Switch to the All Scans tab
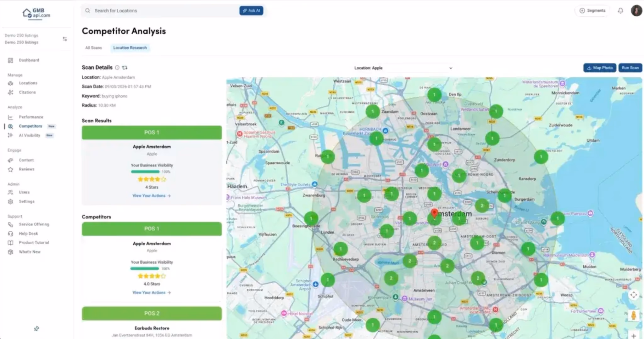 (94, 48)
